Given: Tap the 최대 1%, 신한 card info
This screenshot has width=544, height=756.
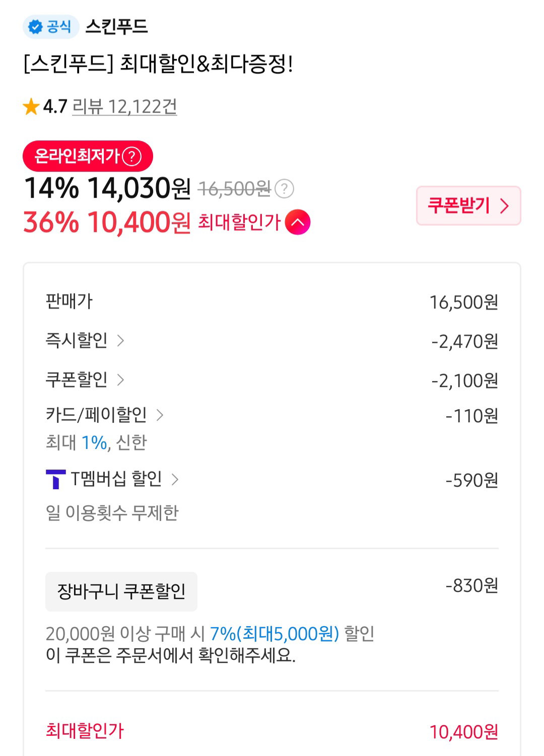Looking at the screenshot, I should [x=96, y=442].
